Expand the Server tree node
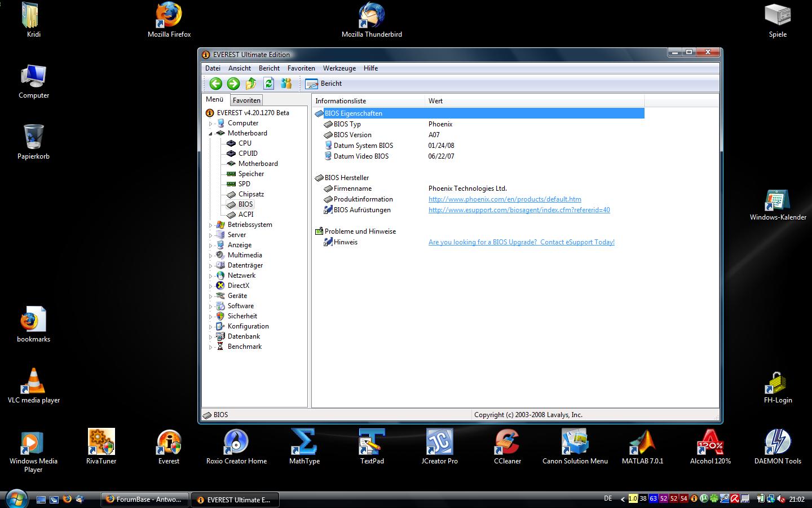 [211, 235]
